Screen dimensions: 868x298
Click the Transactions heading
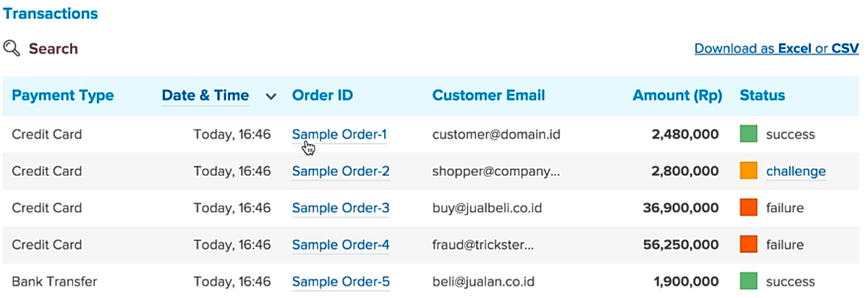click(51, 14)
